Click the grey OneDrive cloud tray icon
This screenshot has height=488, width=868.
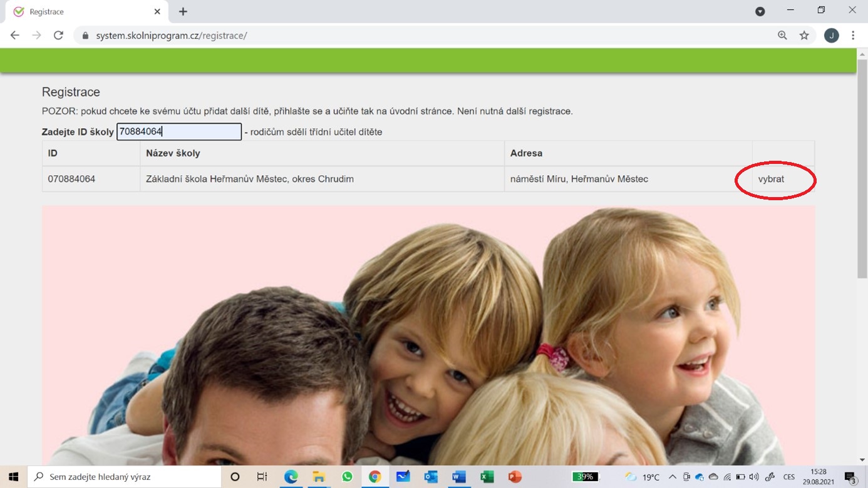[713, 477]
